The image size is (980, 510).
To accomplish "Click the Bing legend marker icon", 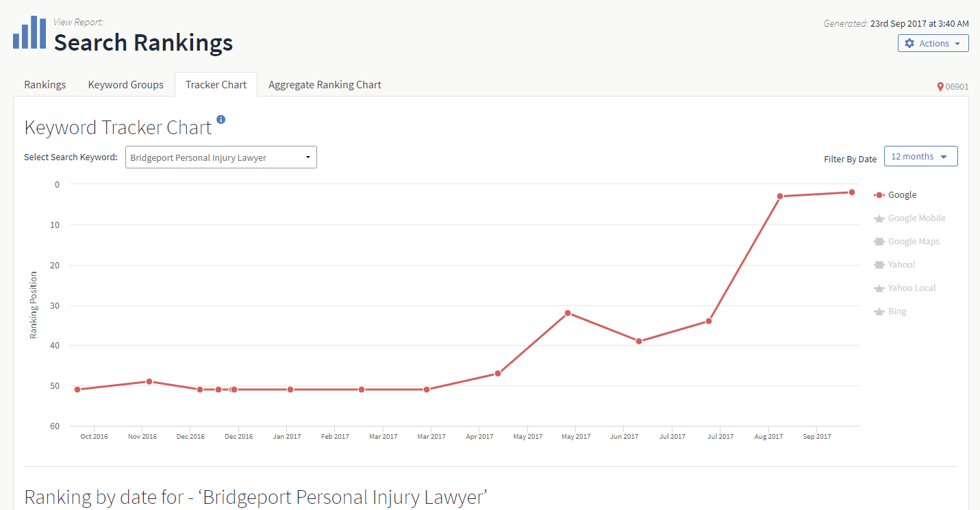I will [879, 311].
